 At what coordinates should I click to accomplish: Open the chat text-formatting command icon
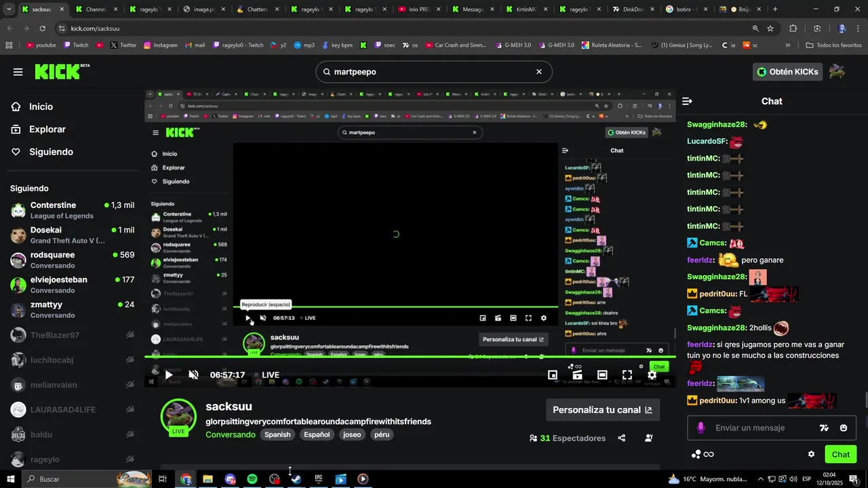tap(824, 428)
